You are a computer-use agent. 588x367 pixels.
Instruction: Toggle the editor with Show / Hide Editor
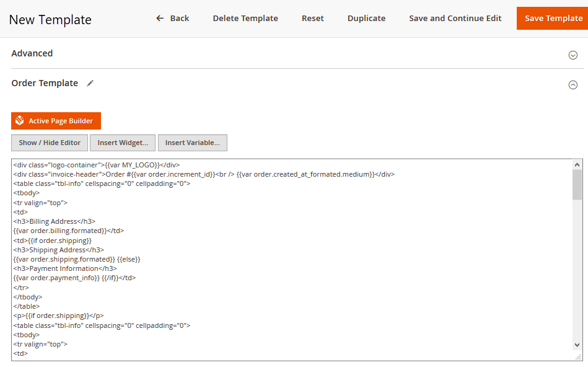[49, 143]
